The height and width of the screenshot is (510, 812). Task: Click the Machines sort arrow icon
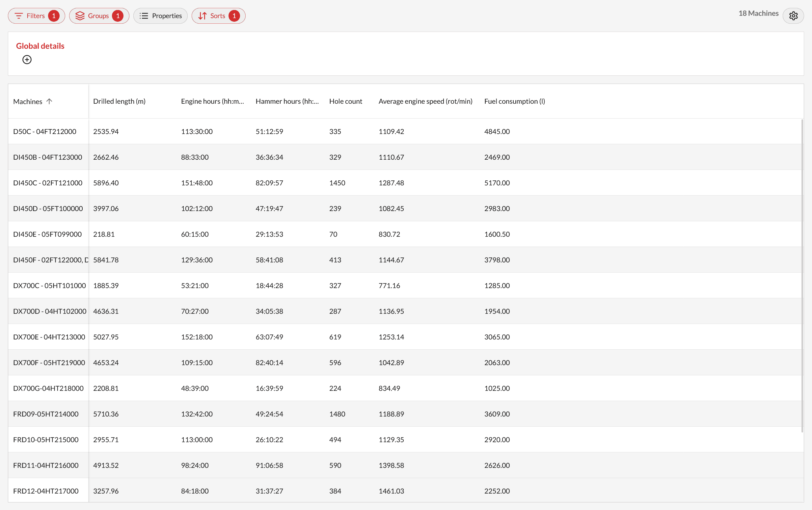click(49, 101)
